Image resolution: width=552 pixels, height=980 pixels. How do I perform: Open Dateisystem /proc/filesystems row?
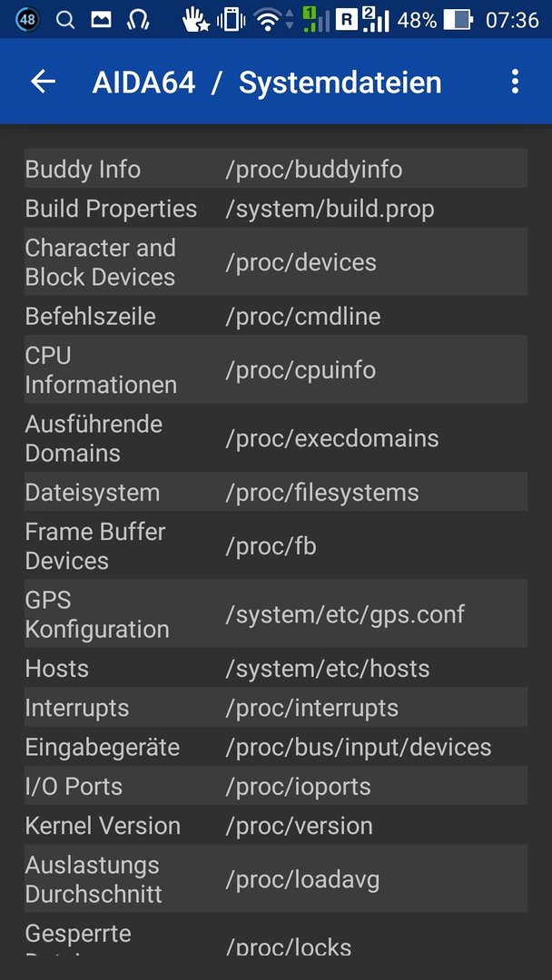(x=276, y=492)
